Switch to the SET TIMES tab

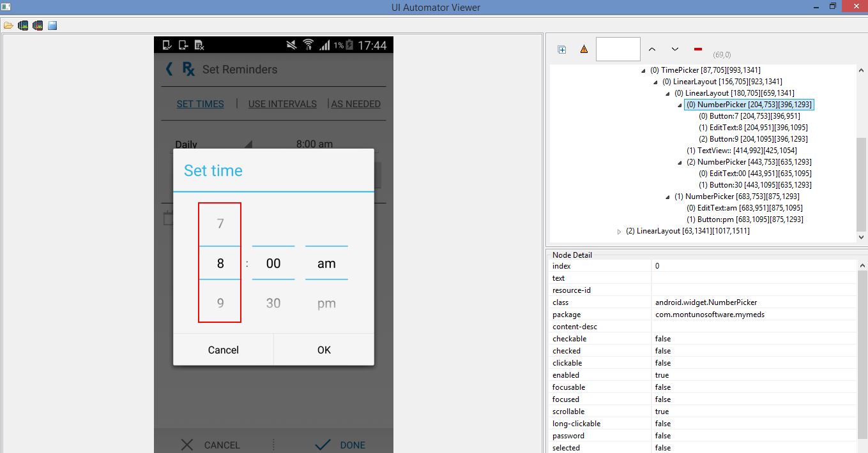click(200, 104)
